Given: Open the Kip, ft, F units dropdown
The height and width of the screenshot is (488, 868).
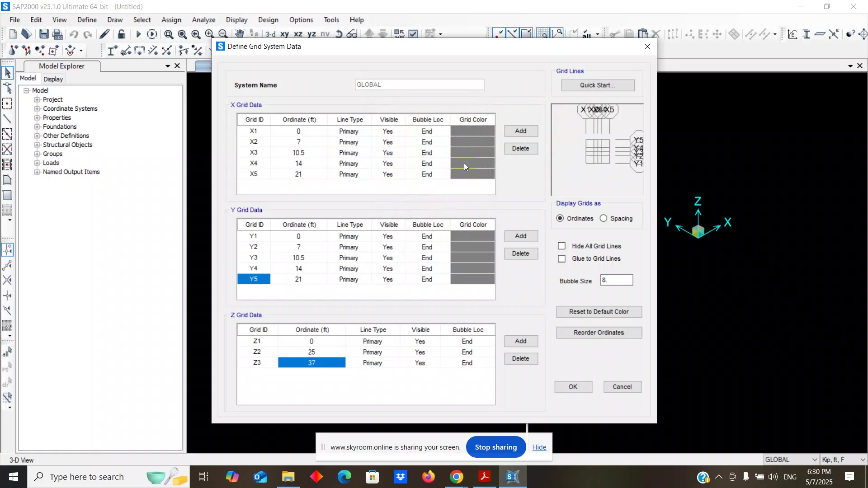Looking at the screenshot, I should (843, 460).
